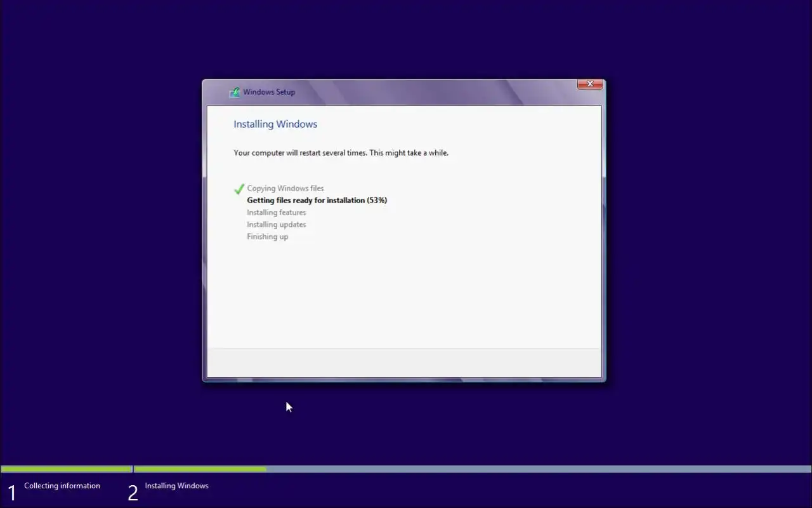
Task: Click the 'Copying Windows files' step
Action: tap(285, 189)
